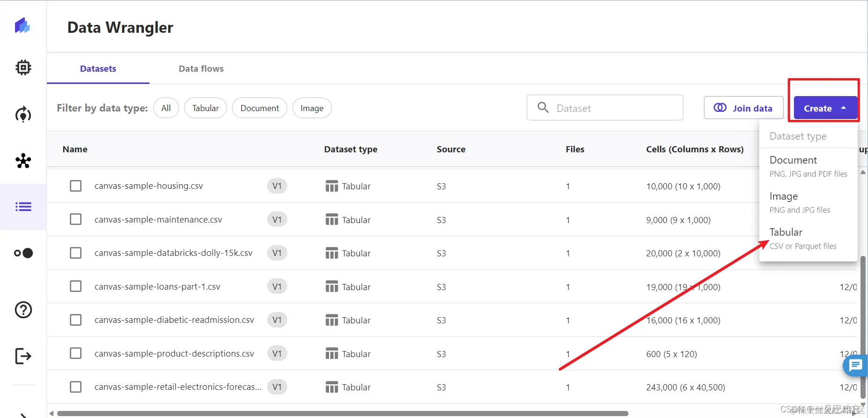The width and height of the screenshot is (868, 418).
Task: Choose Tabular dataset type from menu
Action: [x=808, y=239]
